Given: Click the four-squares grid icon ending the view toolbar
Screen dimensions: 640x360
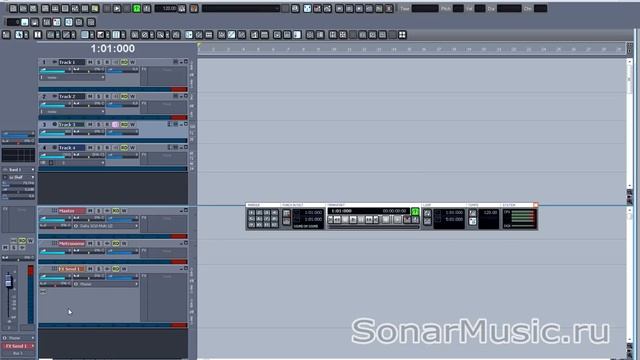Looking at the screenshot, I should [x=402, y=35].
